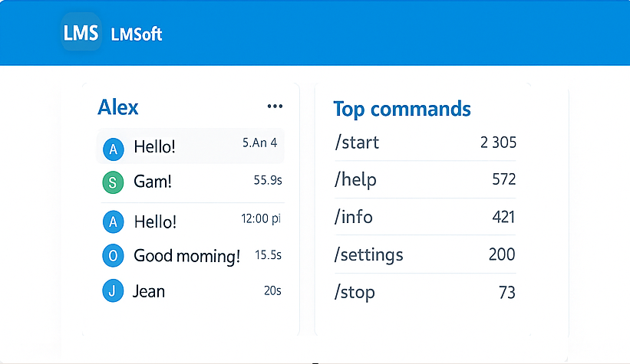Click the 572 count value
This screenshot has width=630, height=364.
[504, 179]
